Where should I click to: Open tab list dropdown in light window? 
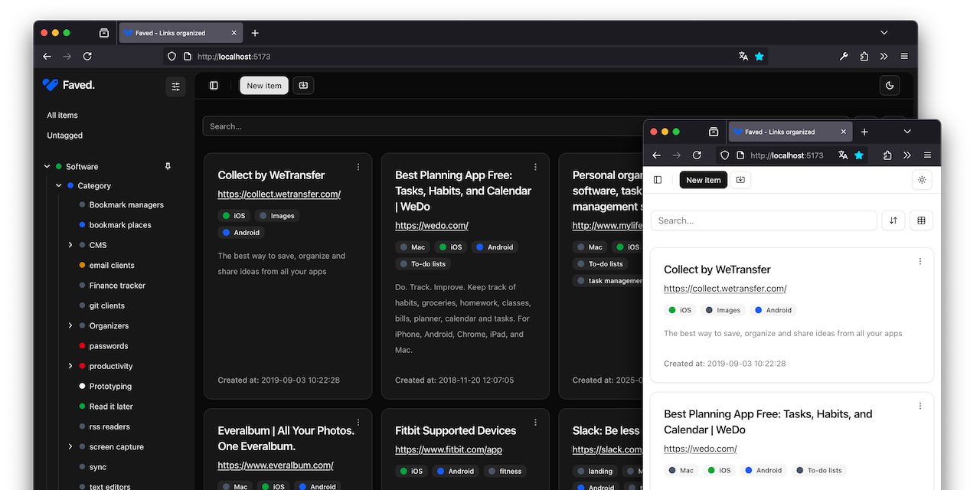[907, 132]
